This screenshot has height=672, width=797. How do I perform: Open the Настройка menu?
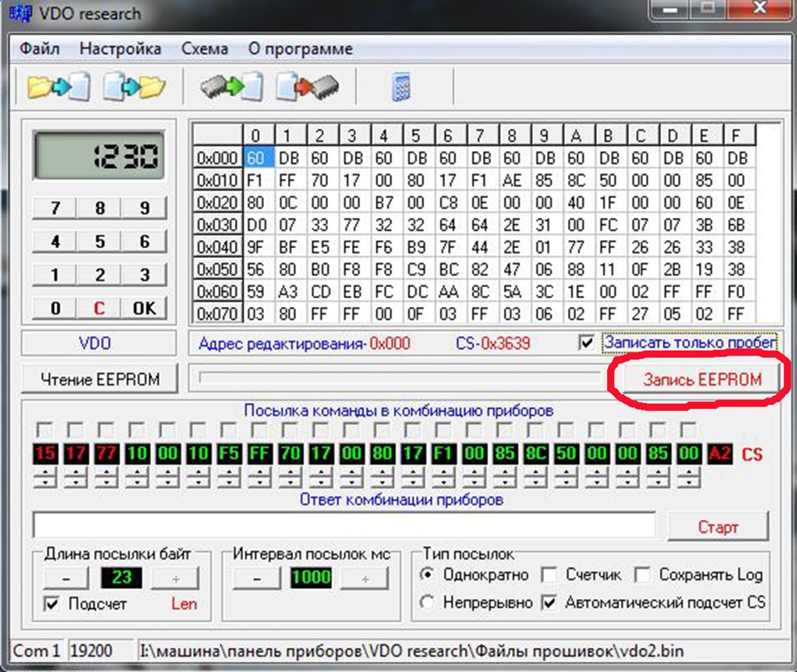click(120, 49)
